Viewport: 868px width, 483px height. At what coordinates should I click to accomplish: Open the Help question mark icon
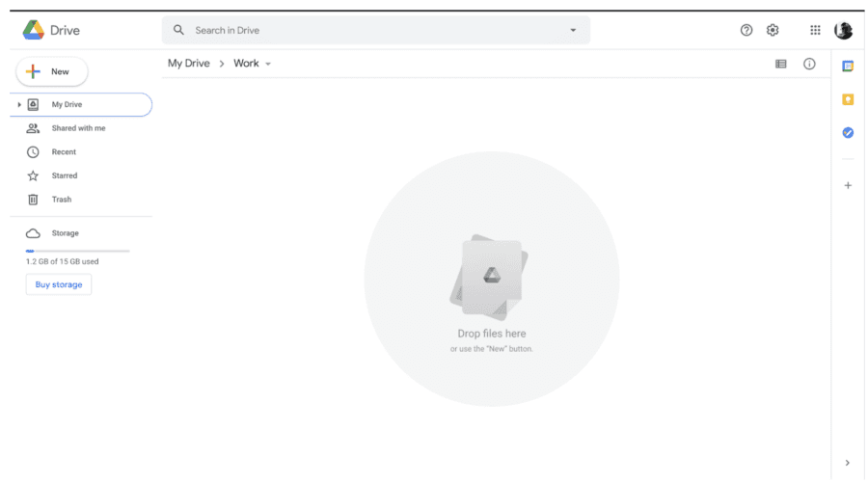coord(746,30)
